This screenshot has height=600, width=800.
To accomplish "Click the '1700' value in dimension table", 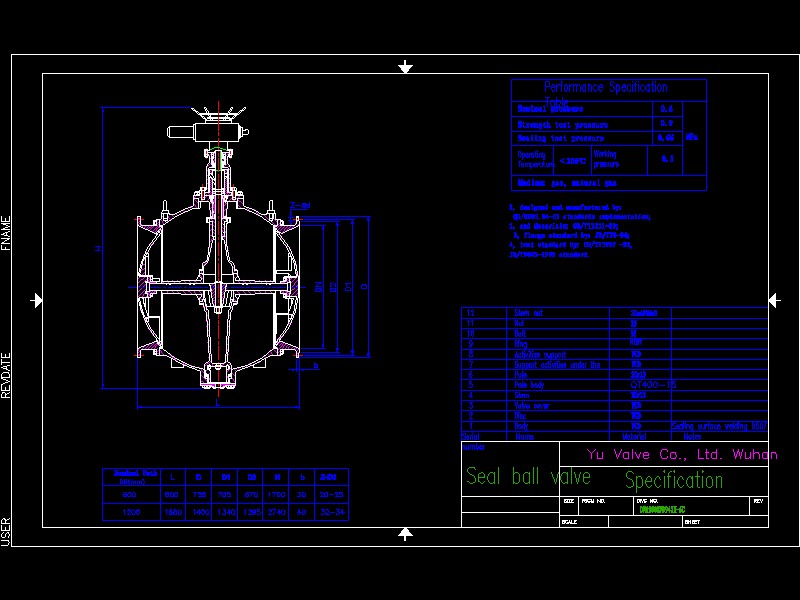I will 276,494.
